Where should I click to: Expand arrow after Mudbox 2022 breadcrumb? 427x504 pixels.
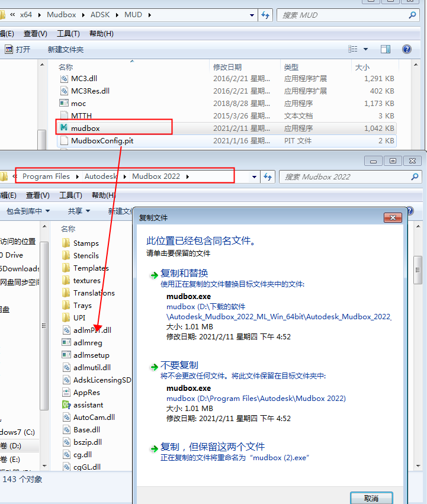[188, 177]
